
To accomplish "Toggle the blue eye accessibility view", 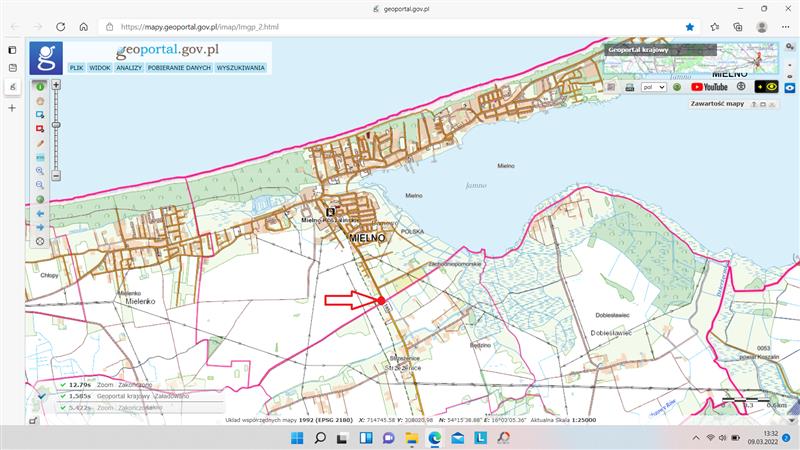I will pos(789,87).
